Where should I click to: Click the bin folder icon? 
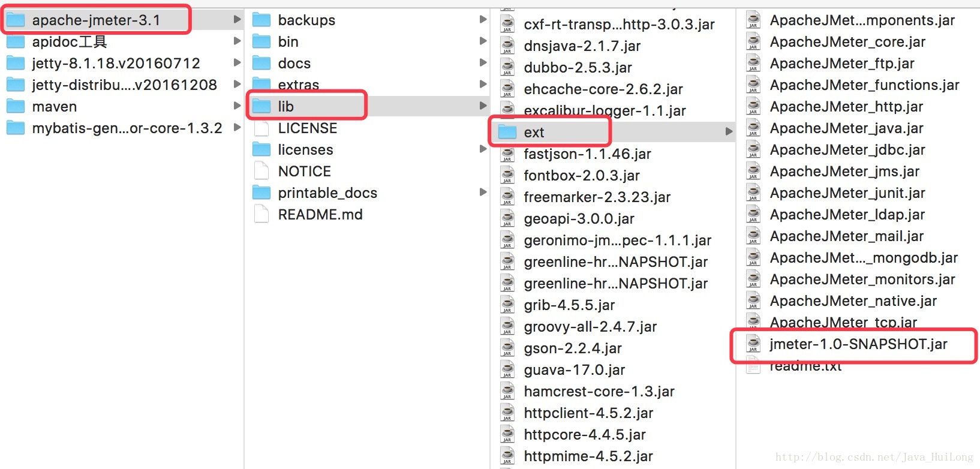(261, 41)
